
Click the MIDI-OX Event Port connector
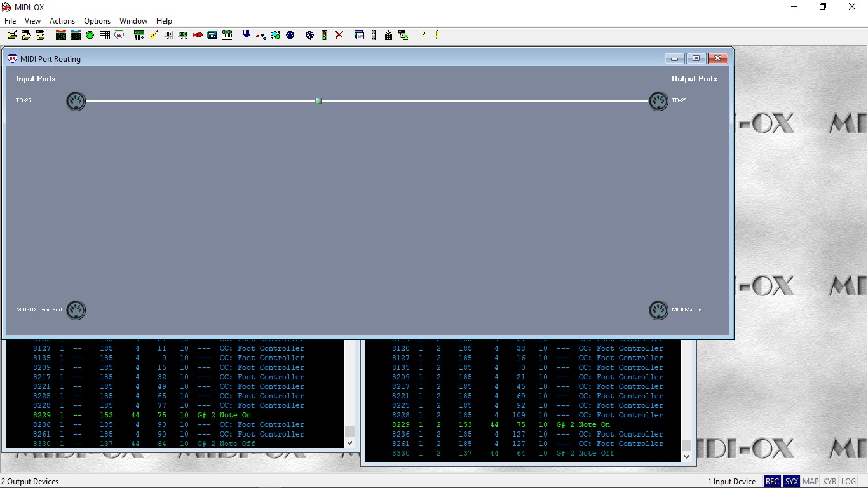click(76, 310)
